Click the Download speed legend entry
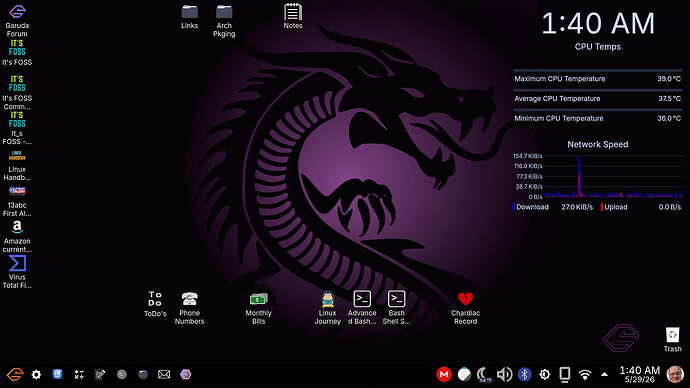The height and width of the screenshot is (388, 690). point(553,207)
